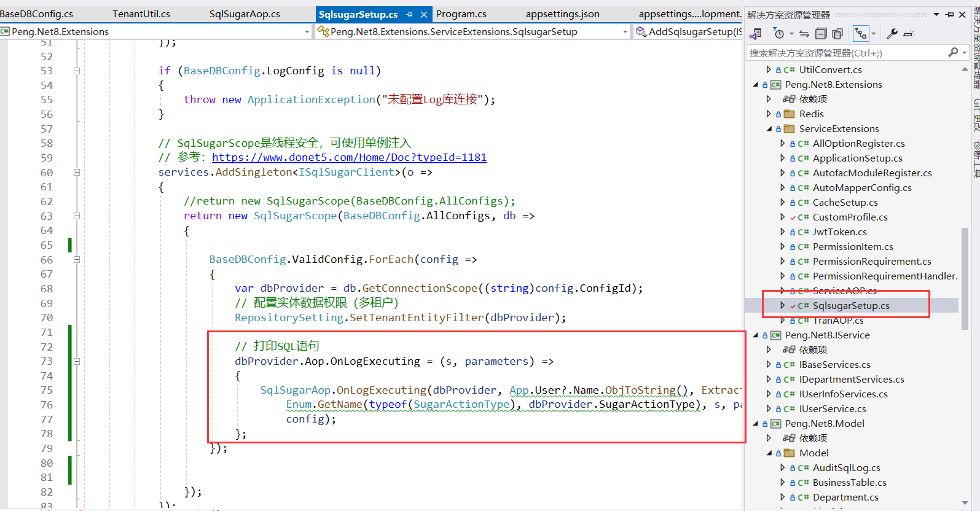
Task: Collapse the Peng.Net8.IService project node
Action: pos(755,335)
